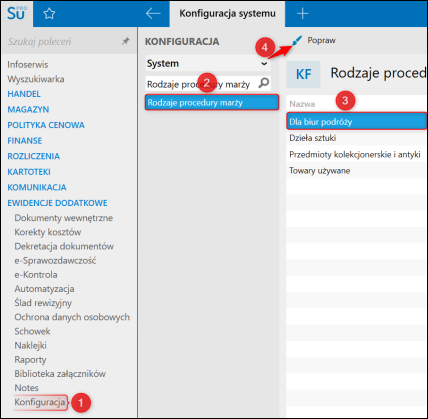This screenshot has width=428, height=419.
Task: Click the magnifier icon in configuration search
Action: [264, 83]
